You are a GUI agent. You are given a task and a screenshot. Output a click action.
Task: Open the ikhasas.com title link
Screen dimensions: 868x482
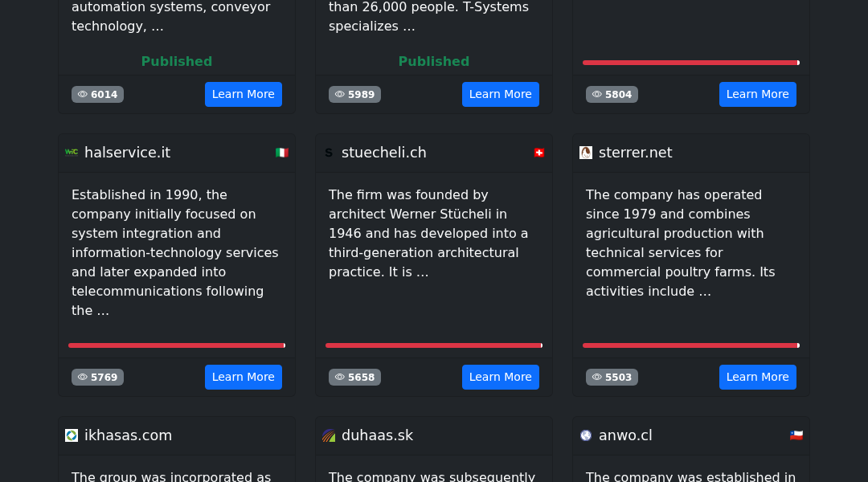tap(128, 435)
